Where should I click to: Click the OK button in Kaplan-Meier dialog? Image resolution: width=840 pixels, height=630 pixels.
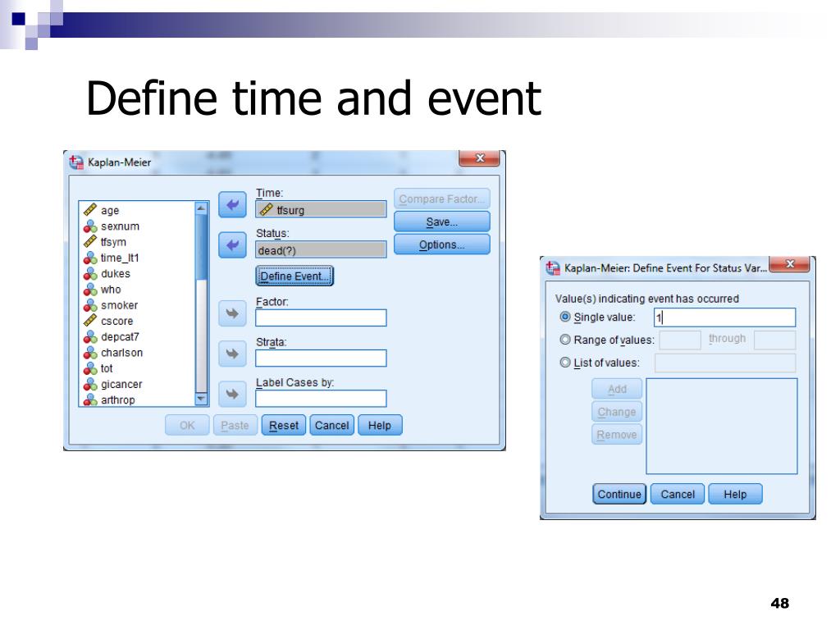187,426
